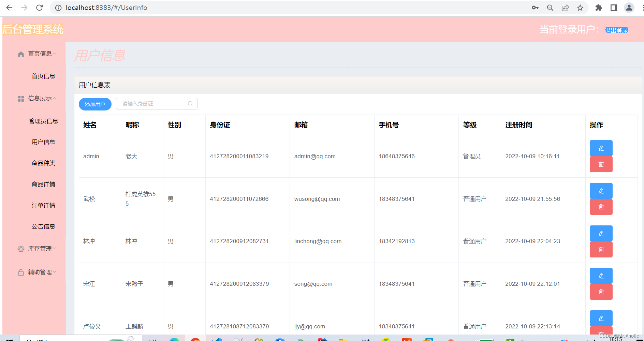Click the edit icon in the admin row
The height and width of the screenshot is (341, 644).
pos(601,148)
